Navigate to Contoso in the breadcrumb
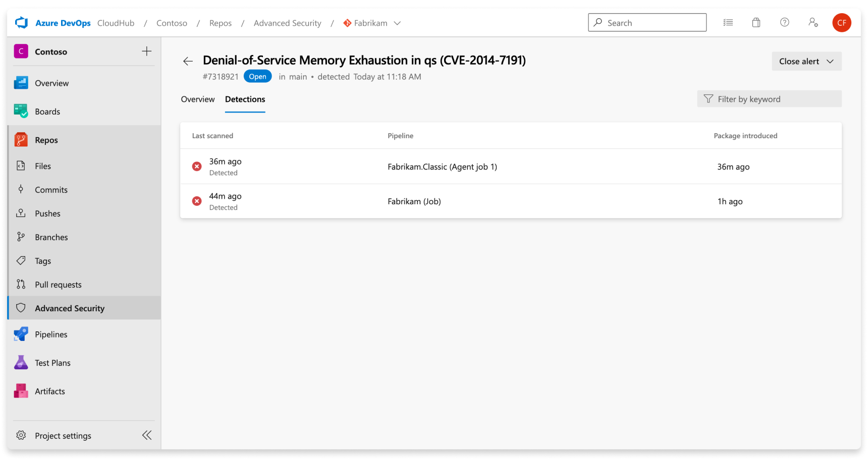868x460 pixels. tap(172, 23)
